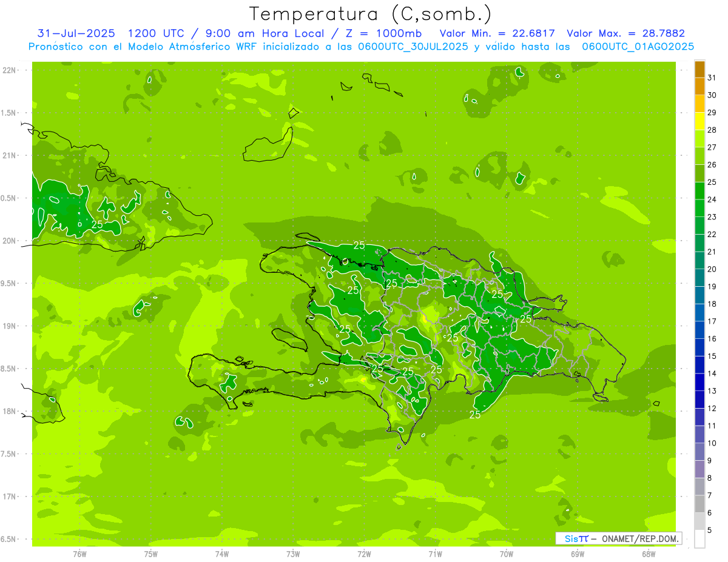Click the '0600UTC_01AGO2025' valid-until time
This screenshot has width=728, height=562.
(638, 47)
